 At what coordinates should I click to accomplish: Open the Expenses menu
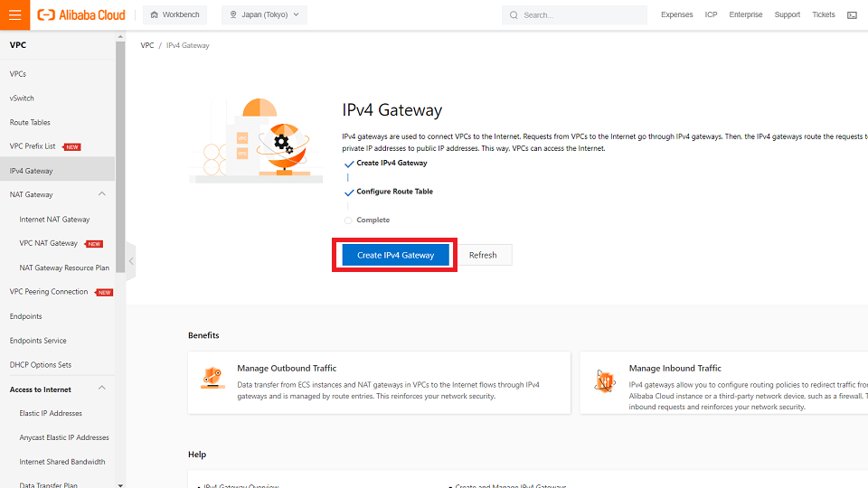click(x=676, y=15)
